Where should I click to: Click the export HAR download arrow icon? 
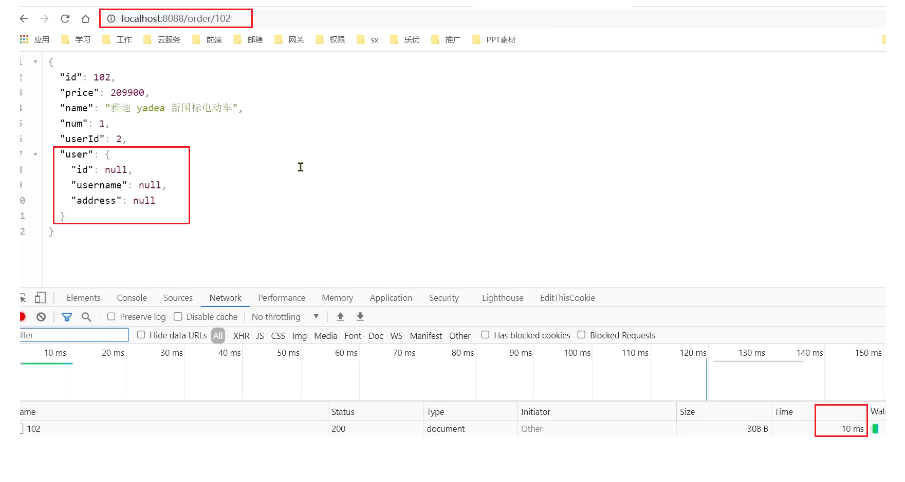point(360,317)
